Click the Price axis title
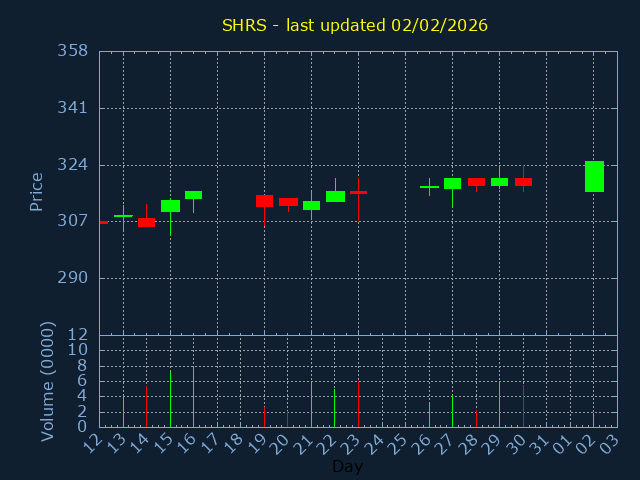640x480 pixels. [x=36, y=192]
